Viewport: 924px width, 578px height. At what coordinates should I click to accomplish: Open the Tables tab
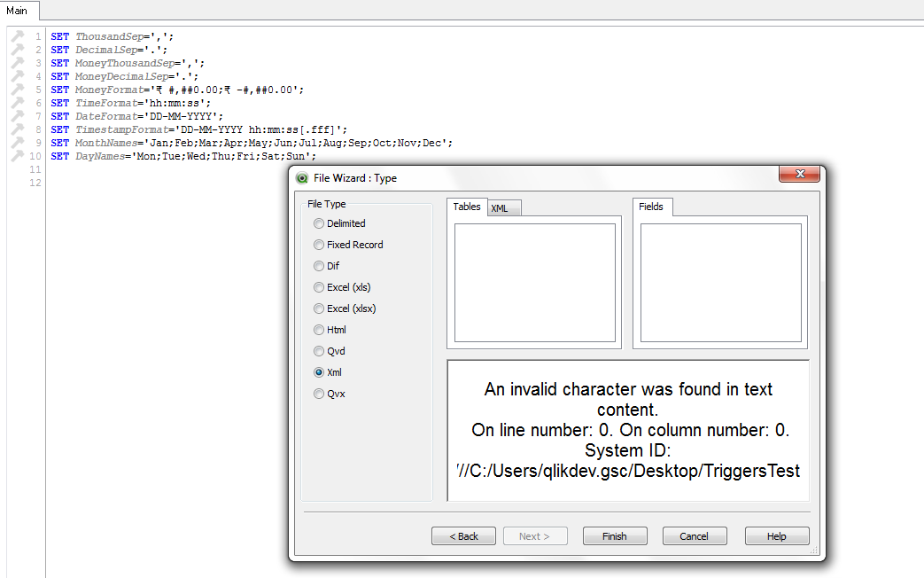coord(467,207)
